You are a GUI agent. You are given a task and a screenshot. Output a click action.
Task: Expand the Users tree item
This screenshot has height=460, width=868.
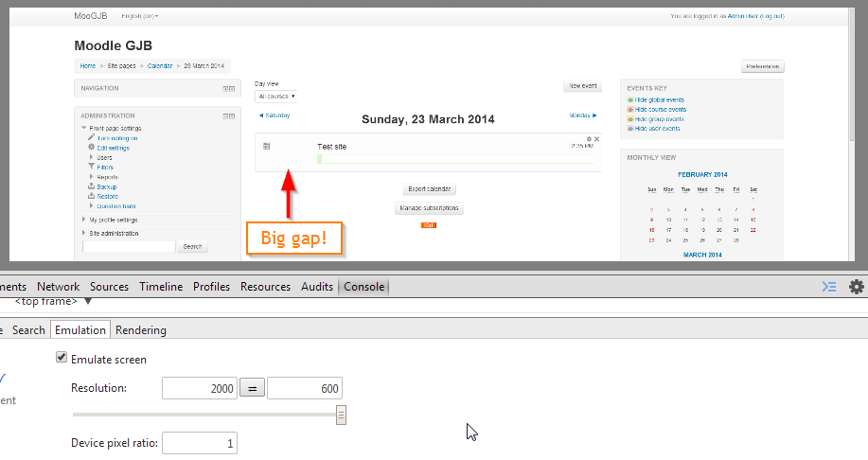pyautogui.click(x=91, y=157)
